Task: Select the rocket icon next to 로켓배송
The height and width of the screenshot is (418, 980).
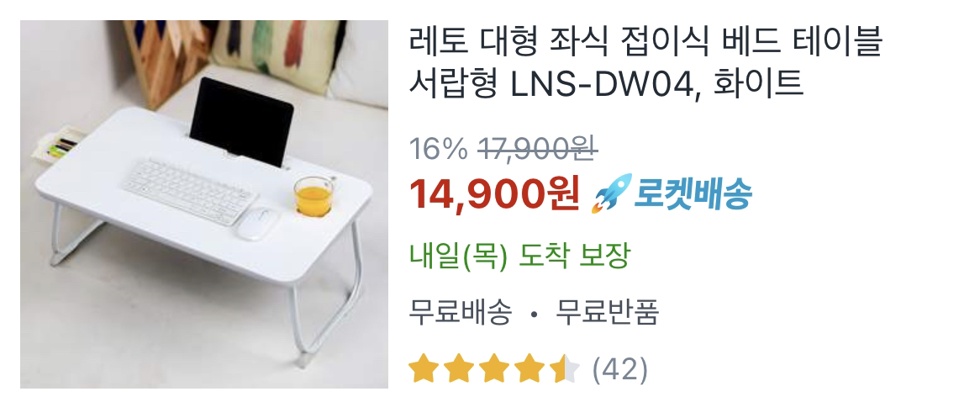Action: 611,193
